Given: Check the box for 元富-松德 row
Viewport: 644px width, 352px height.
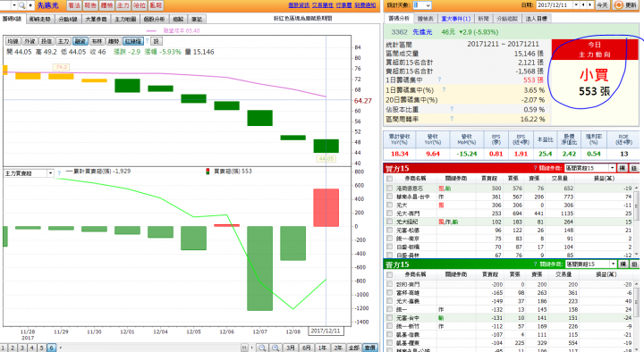Looking at the screenshot, I should pyautogui.click(x=389, y=230).
